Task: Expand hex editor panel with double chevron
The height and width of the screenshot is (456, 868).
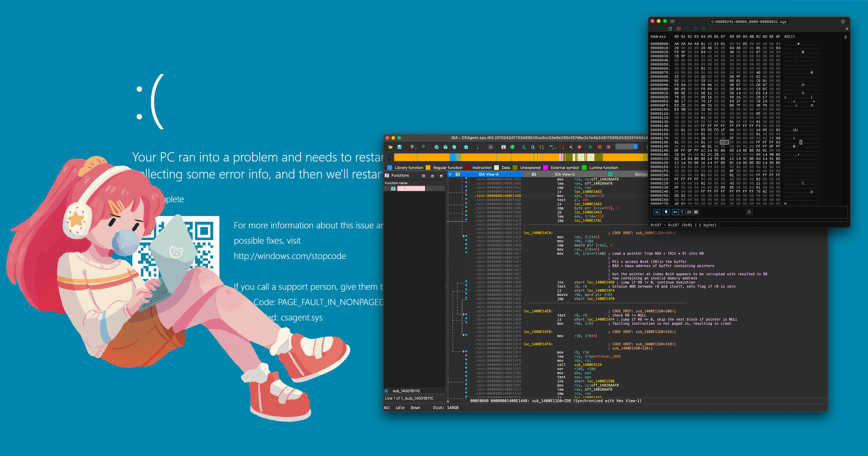Action: (x=749, y=212)
